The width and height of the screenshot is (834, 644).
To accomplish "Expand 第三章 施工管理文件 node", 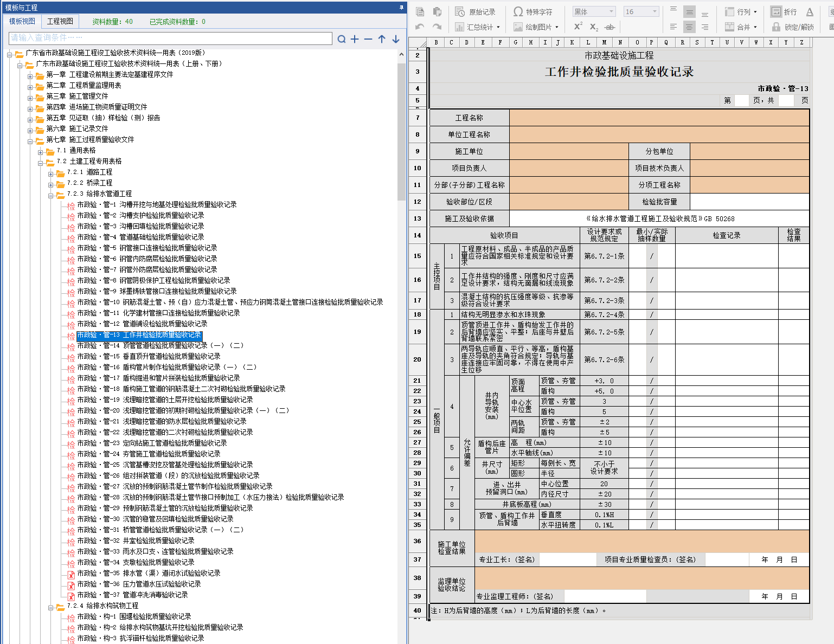I will pos(30,98).
